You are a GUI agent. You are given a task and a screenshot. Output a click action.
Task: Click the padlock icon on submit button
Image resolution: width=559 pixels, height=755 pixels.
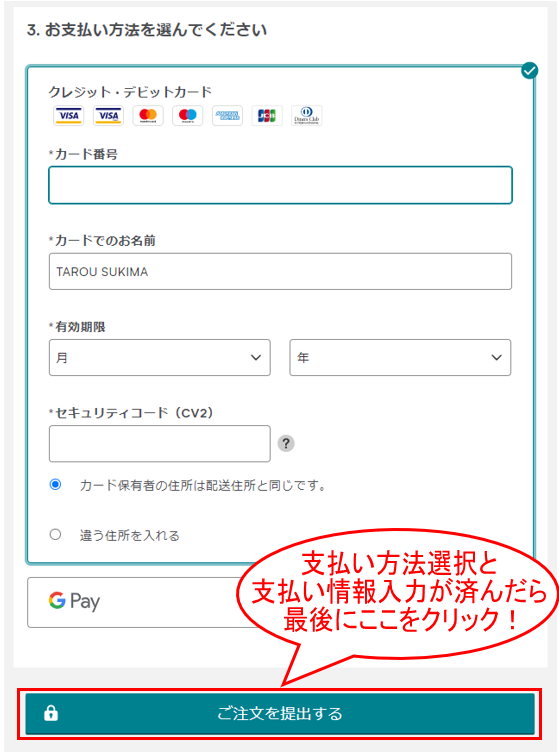(x=51, y=713)
